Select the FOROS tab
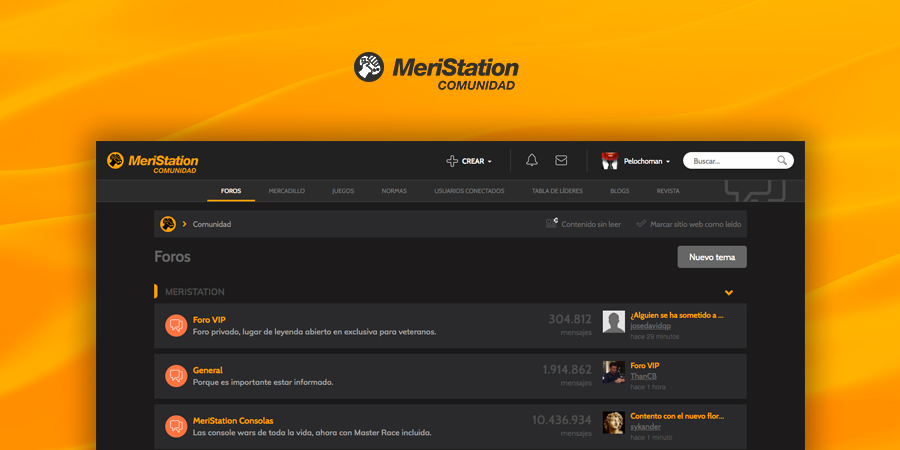The image size is (900, 450). (231, 191)
